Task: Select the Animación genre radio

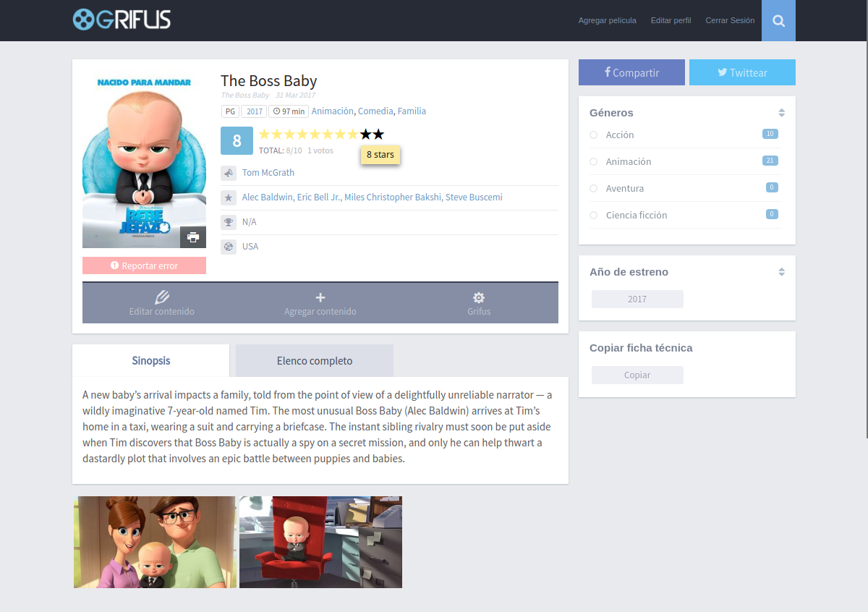Action: coord(593,162)
